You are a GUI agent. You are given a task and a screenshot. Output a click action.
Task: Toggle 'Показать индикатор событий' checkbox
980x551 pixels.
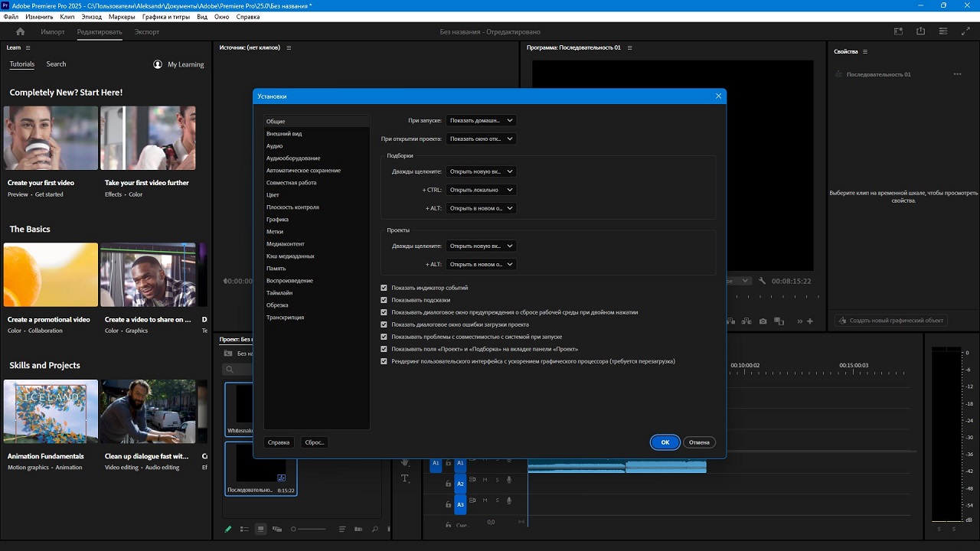(x=384, y=288)
